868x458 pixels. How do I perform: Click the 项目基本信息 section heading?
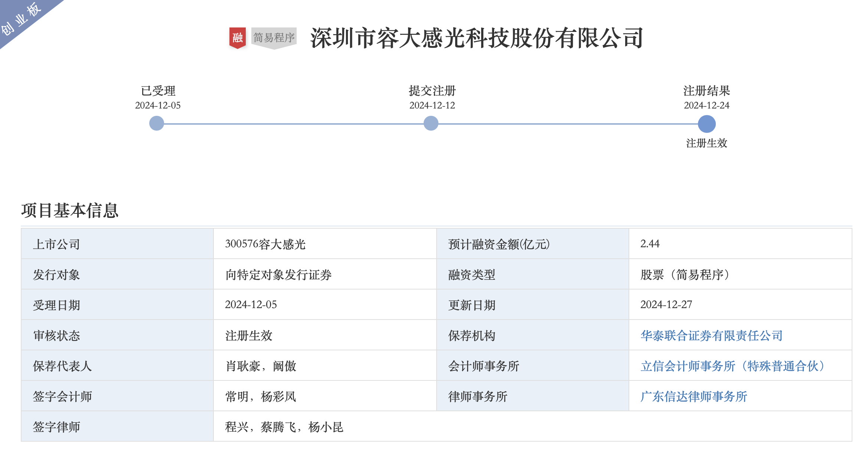click(x=70, y=210)
